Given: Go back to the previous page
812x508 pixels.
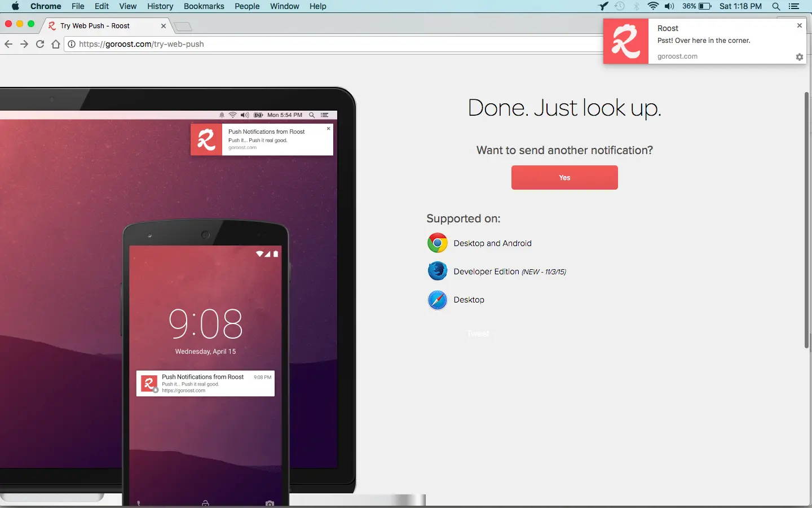Looking at the screenshot, I should tap(8, 44).
